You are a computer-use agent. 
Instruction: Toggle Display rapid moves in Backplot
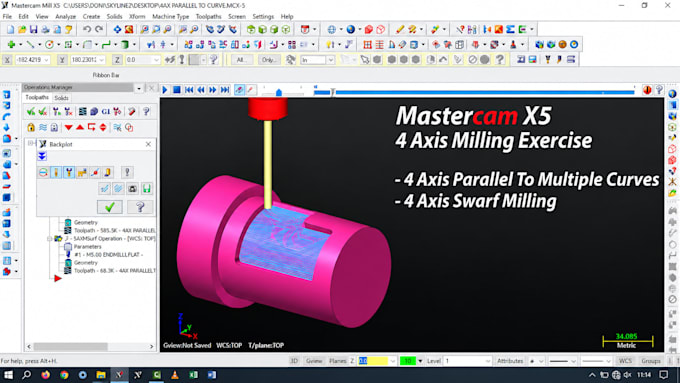[x=82, y=172]
